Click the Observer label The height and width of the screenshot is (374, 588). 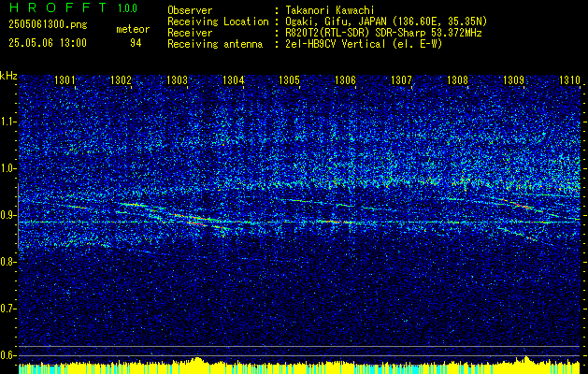point(190,10)
